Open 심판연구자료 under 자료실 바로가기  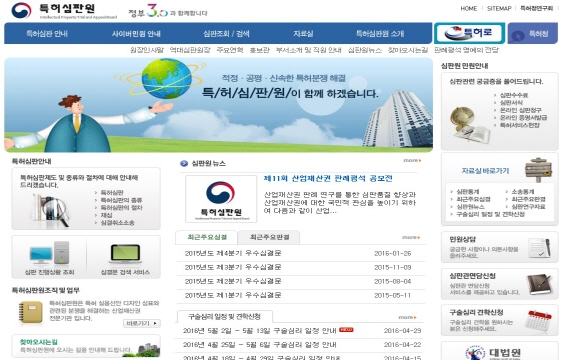coord(528,207)
